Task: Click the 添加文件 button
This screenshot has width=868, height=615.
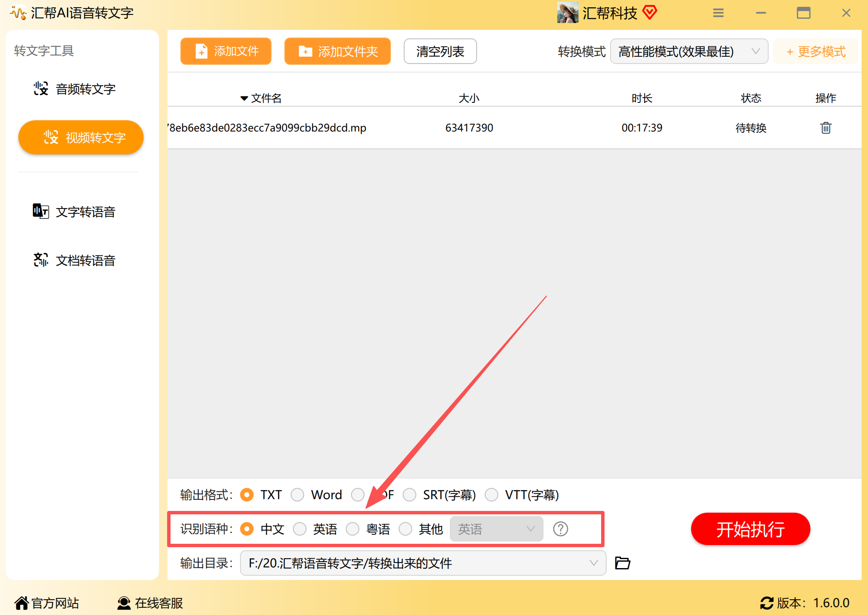Action: (x=226, y=52)
